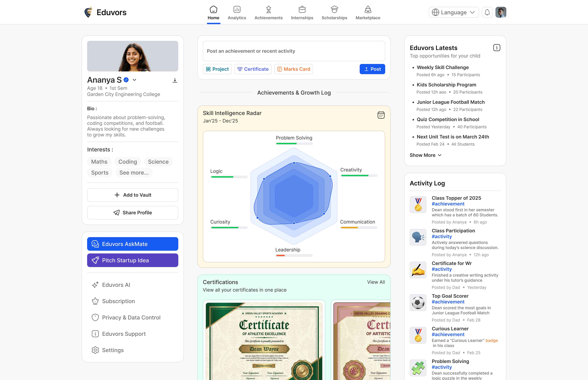The image size is (588, 380).
Task: Click the soccer ball icon for Top Goal Scorer
Action: (x=418, y=302)
